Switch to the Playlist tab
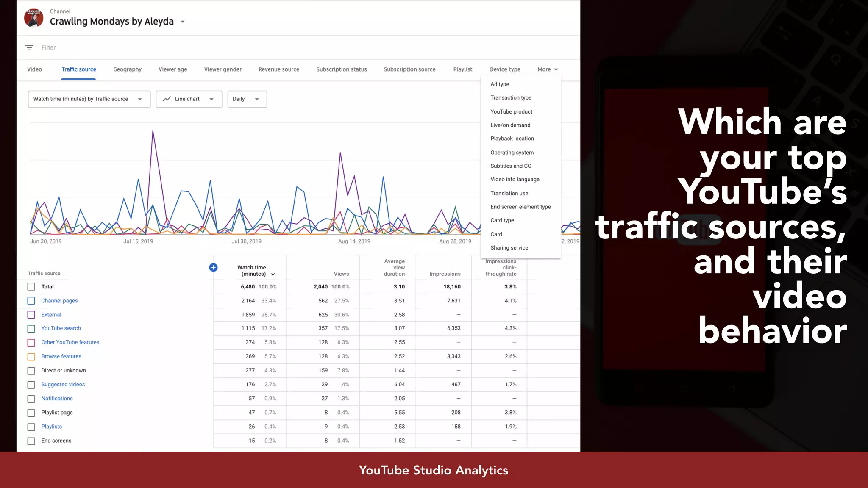868x488 pixels. coord(463,69)
